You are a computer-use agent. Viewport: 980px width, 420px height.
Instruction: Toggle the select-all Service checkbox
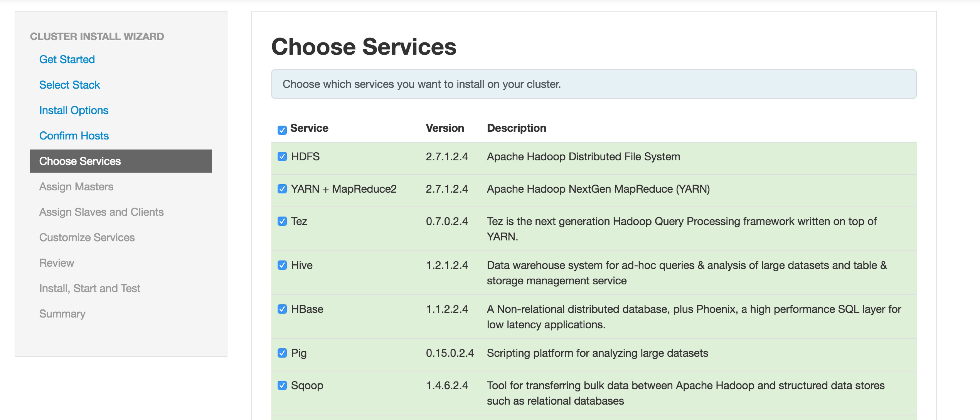[282, 130]
